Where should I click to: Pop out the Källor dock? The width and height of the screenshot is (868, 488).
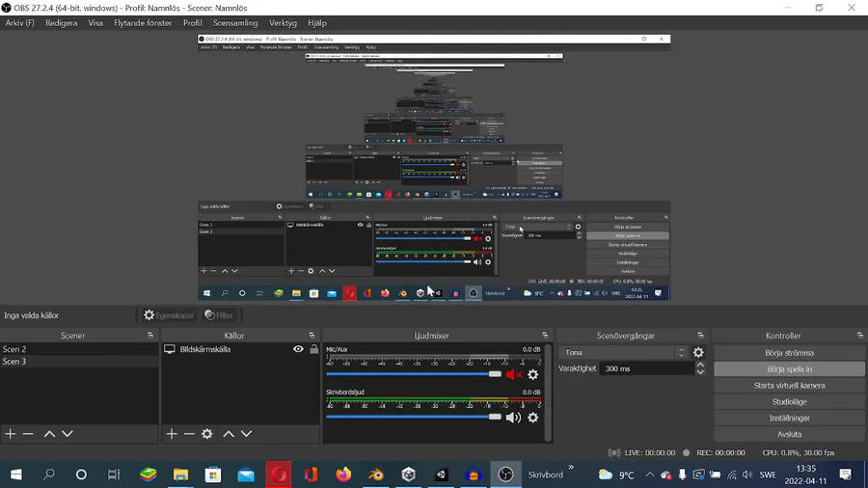point(312,336)
